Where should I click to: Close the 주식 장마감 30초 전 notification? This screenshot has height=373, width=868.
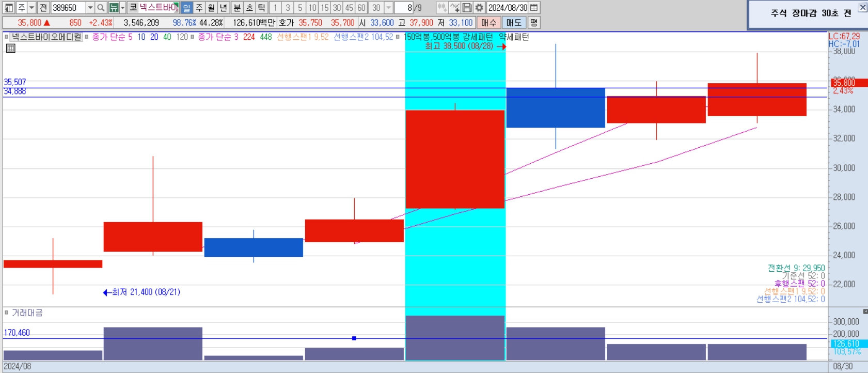pyautogui.click(x=863, y=7)
